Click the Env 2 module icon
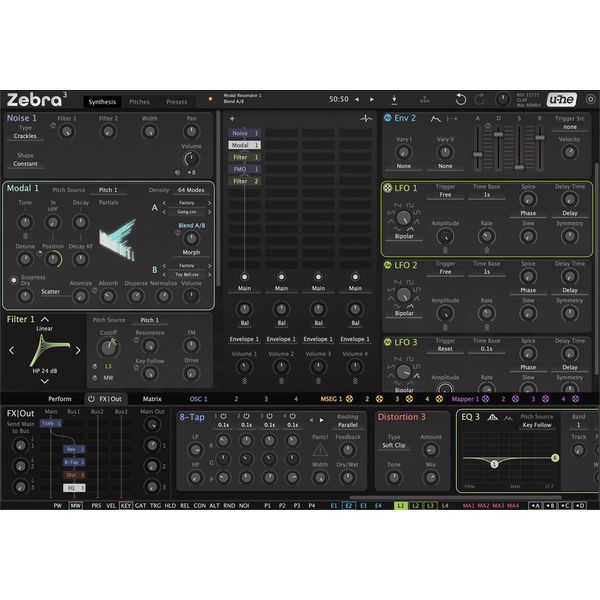Viewport: 600px width, 600px height. pos(386,118)
